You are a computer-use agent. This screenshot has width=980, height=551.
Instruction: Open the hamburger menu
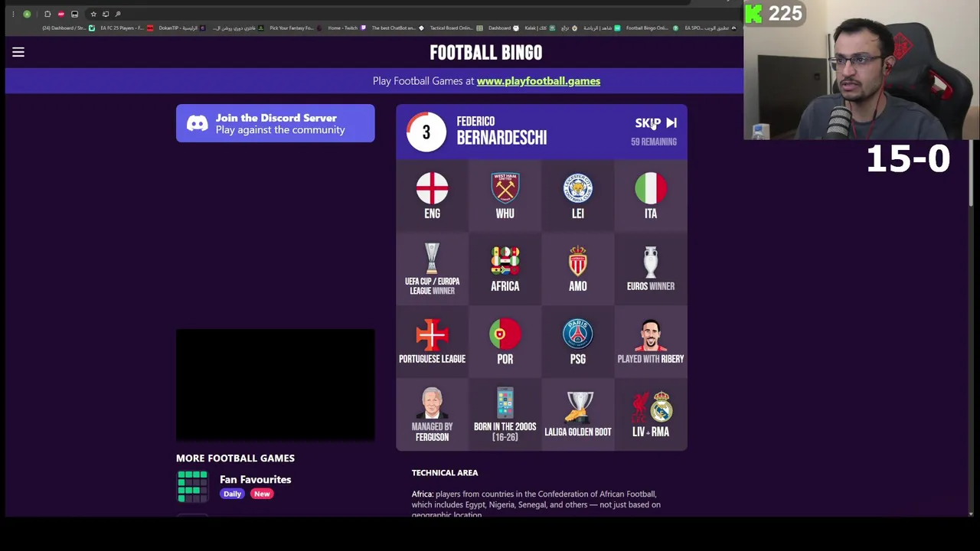18,52
